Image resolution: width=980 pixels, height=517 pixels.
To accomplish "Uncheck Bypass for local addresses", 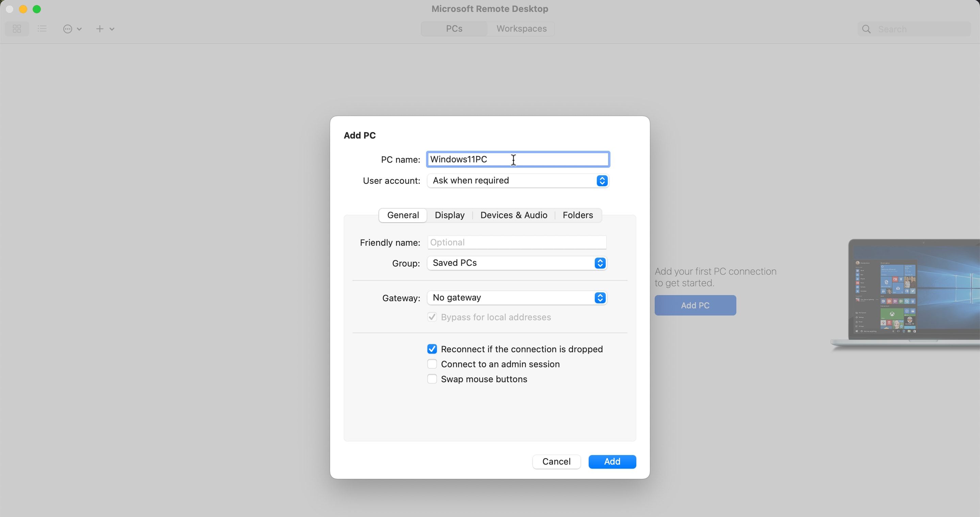I will pyautogui.click(x=432, y=317).
